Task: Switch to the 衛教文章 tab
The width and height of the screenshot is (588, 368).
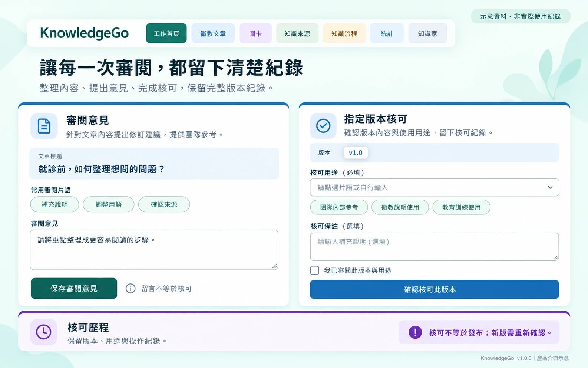Action: (x=213, y=33)
